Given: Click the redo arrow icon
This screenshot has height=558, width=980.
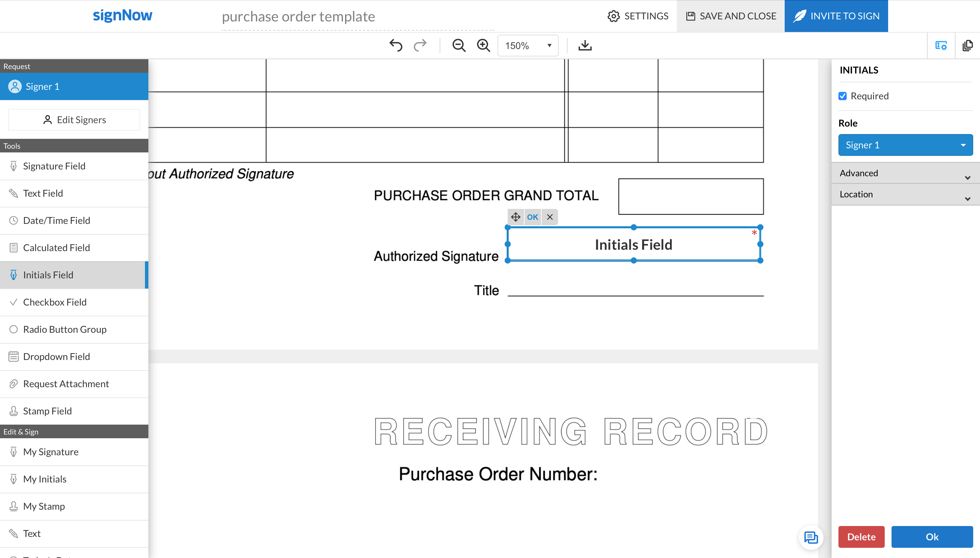Looking at the screenshot, I should click(420, 46).
